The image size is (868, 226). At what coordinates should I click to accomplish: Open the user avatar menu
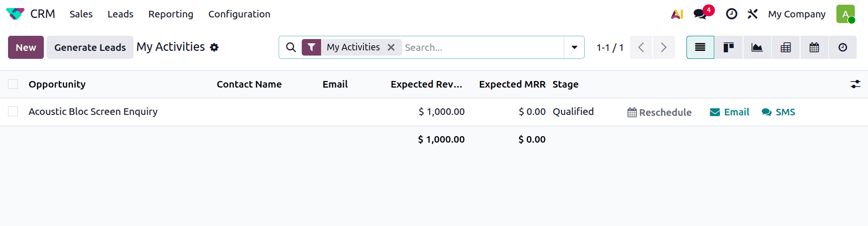[845, 14]
